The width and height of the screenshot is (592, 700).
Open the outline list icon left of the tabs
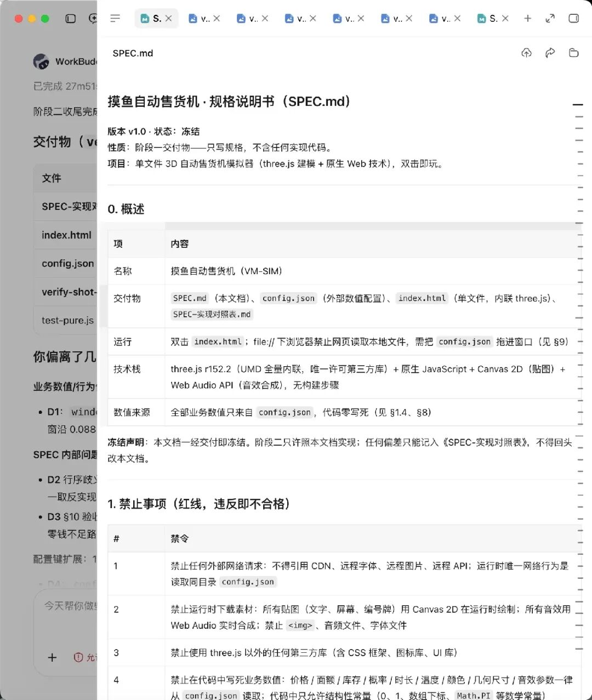115,19
